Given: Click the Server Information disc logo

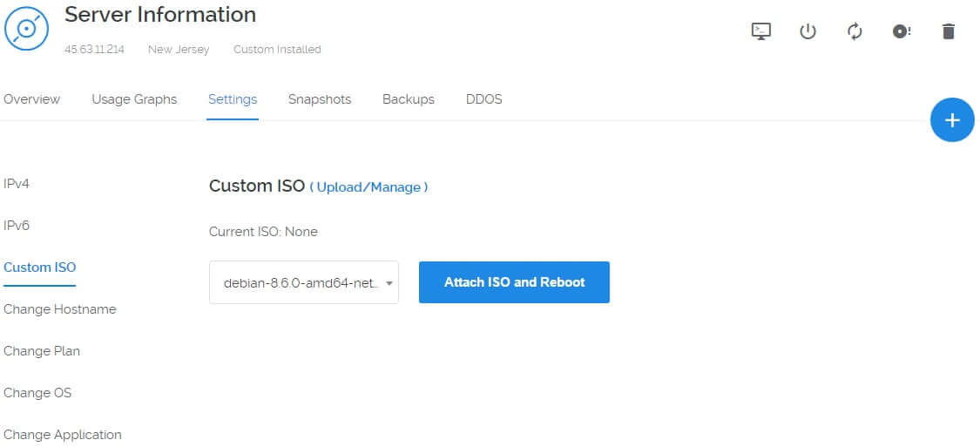Looking at the screenshot, I should pos(27,29).
